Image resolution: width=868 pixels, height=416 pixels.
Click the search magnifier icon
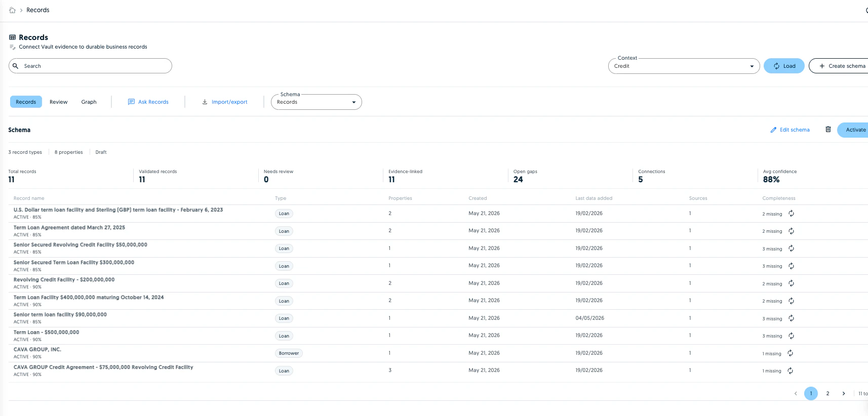point(16,66)
